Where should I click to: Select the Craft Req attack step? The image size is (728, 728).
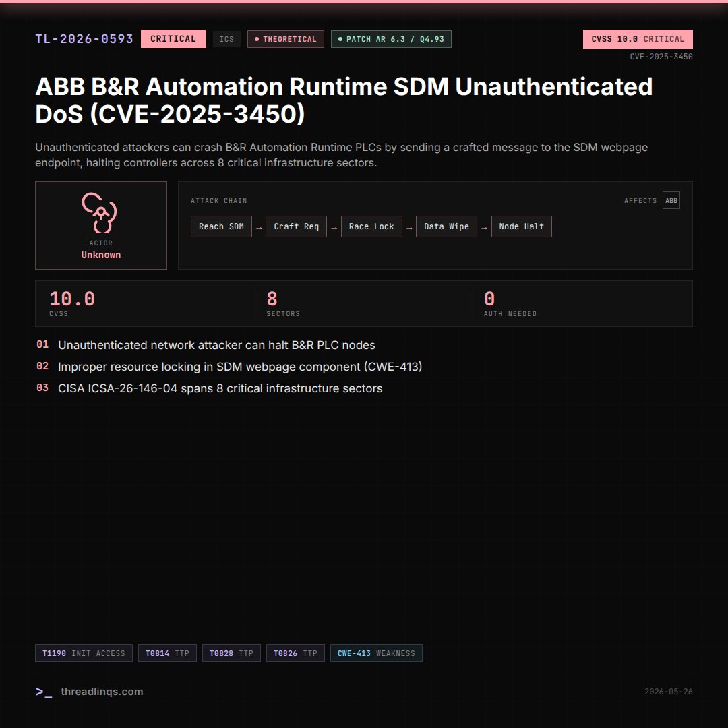click(296, 226)
